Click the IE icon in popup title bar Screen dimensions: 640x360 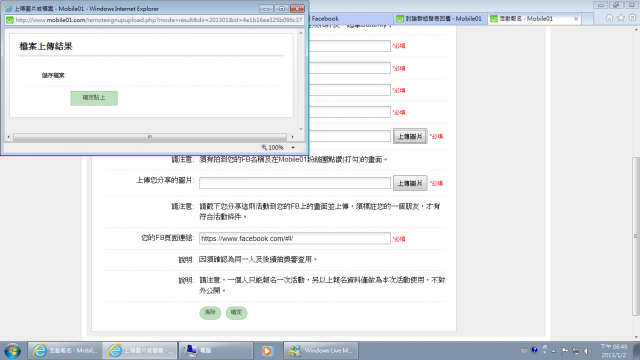point(8,8)
